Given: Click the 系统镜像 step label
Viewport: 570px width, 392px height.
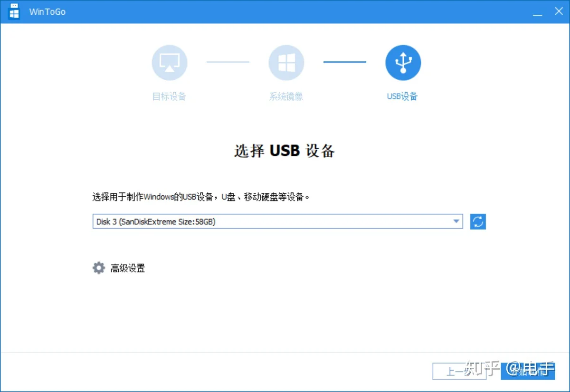Looking at the screenshot, I should click(x=286, y=96).
